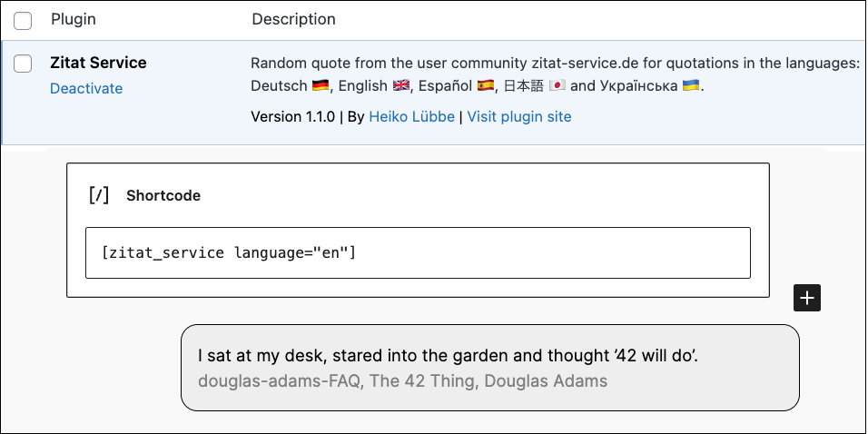Click the black plus add-block button
The width and height of the screenshot is (868, 434).
[807, 298]
